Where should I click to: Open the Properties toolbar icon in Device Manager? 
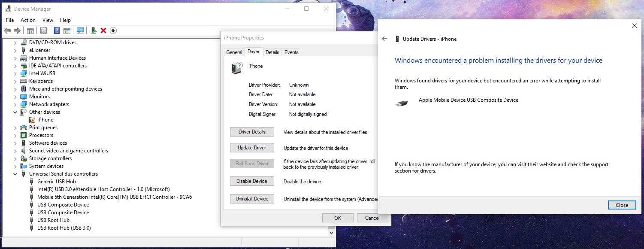coord(43,30)
